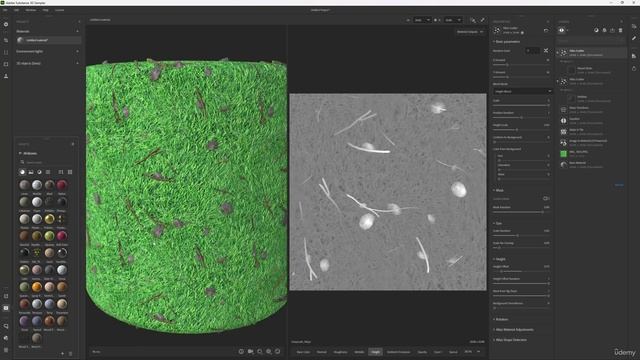640x360 pixels.
Task: Select the Base Material layer row
Action: click(x=591, y=164)
